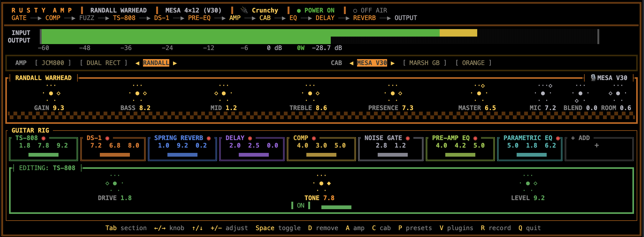Toggle the DS-1 pedal red indicator
This screenshot has height=237, width=644.
point(107,138)
